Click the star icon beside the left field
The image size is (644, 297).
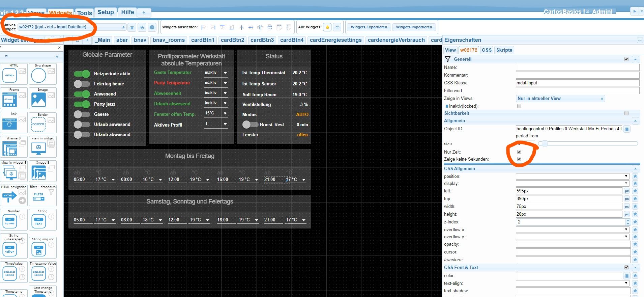pyautogui.click(x=635, y=191)
